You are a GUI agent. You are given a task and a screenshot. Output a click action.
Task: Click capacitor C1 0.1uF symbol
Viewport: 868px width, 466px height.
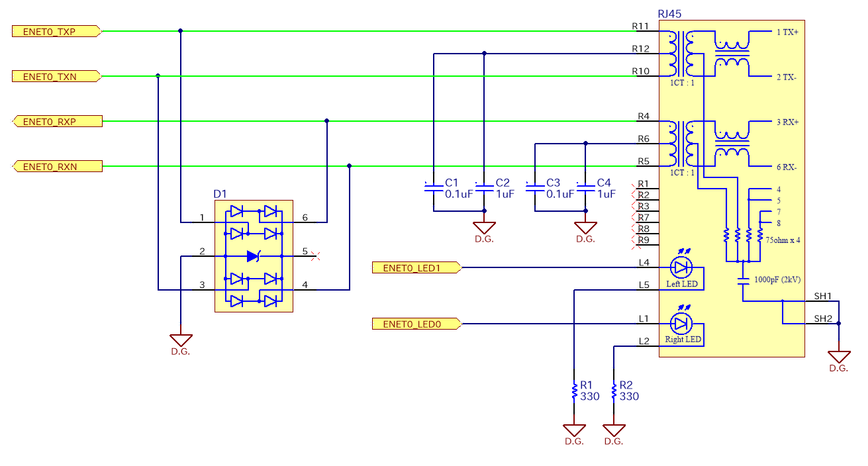tap(433, 188)
